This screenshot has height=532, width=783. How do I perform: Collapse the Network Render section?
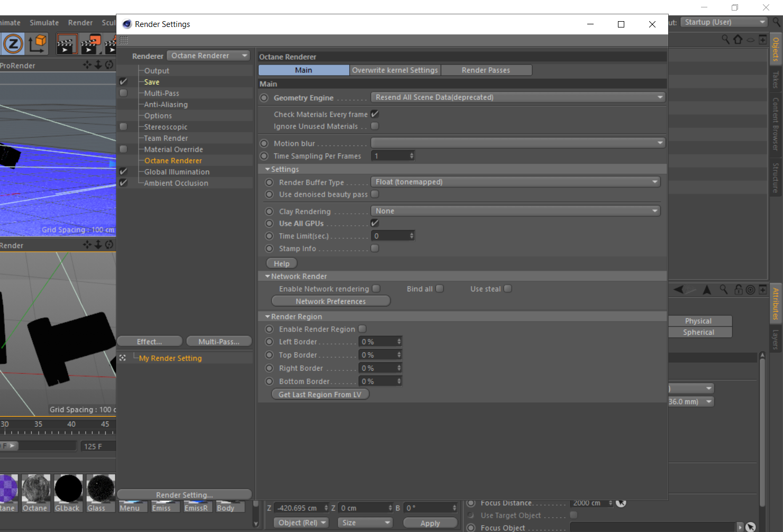click(268, 276)
